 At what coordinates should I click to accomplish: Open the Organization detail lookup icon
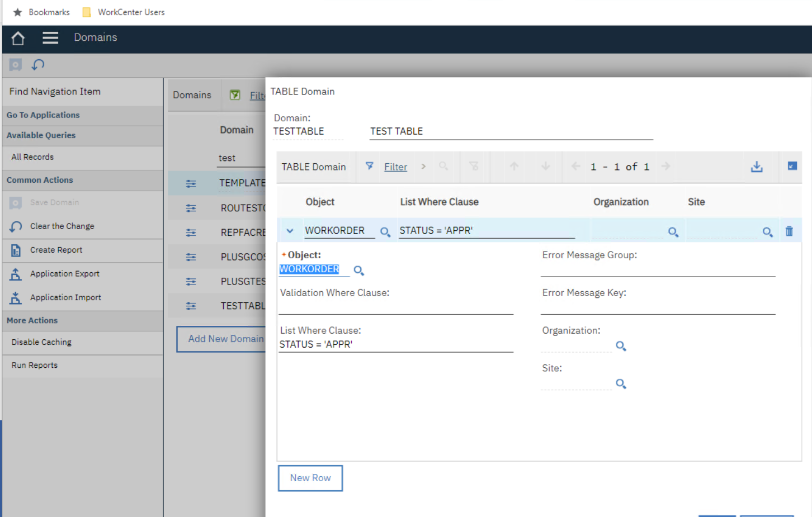[x=621, y=346]
